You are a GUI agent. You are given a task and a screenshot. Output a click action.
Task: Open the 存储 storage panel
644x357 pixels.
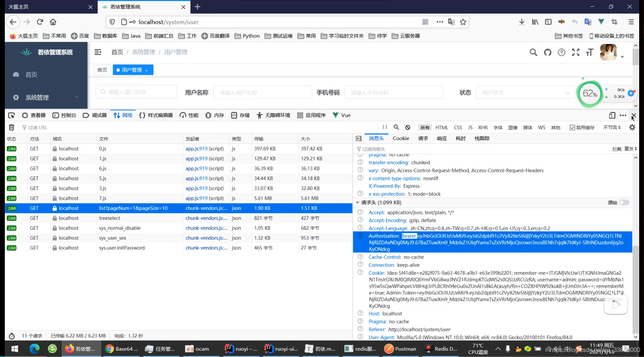coord(240,115)
